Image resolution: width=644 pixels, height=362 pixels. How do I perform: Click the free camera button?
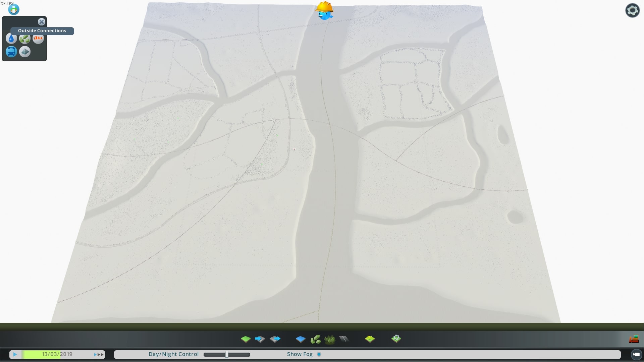[636, 354]
